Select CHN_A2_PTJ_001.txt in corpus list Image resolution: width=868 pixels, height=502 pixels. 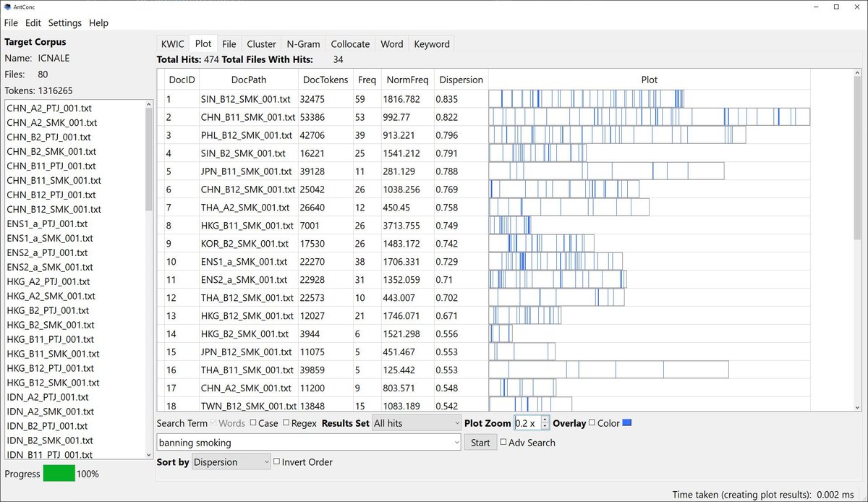point(48,108)
